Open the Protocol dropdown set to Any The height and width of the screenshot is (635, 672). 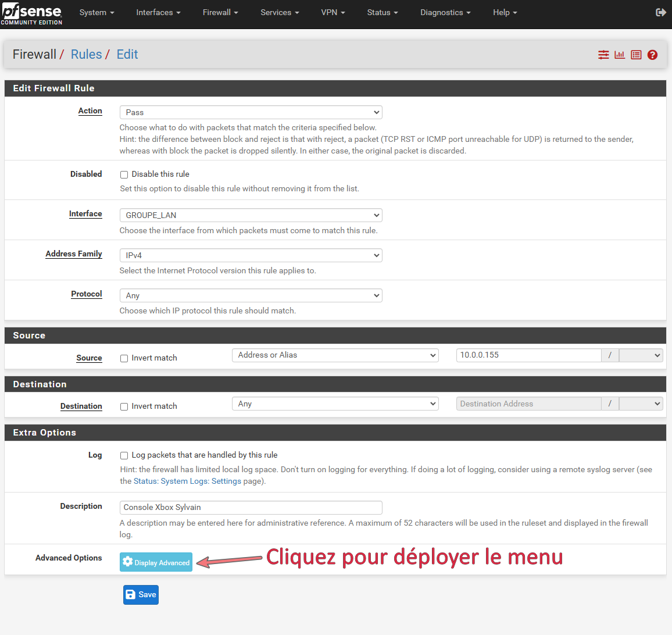tap(251, 295)
